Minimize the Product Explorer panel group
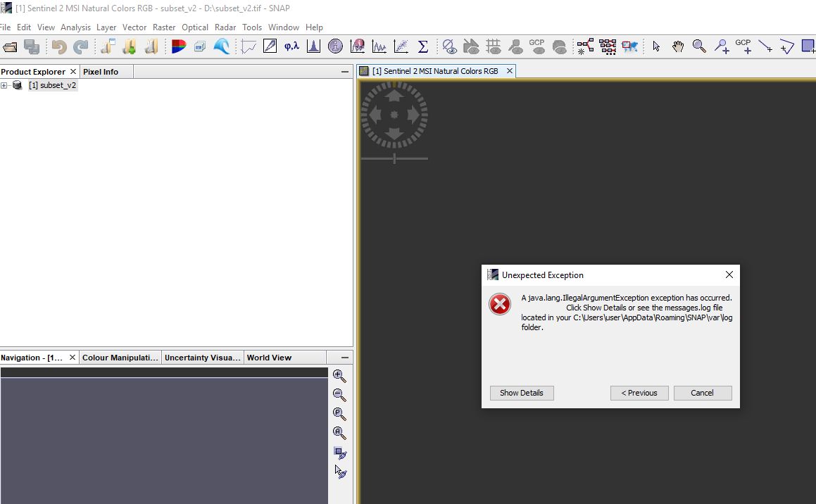The image size is (816, 504). 345,72
